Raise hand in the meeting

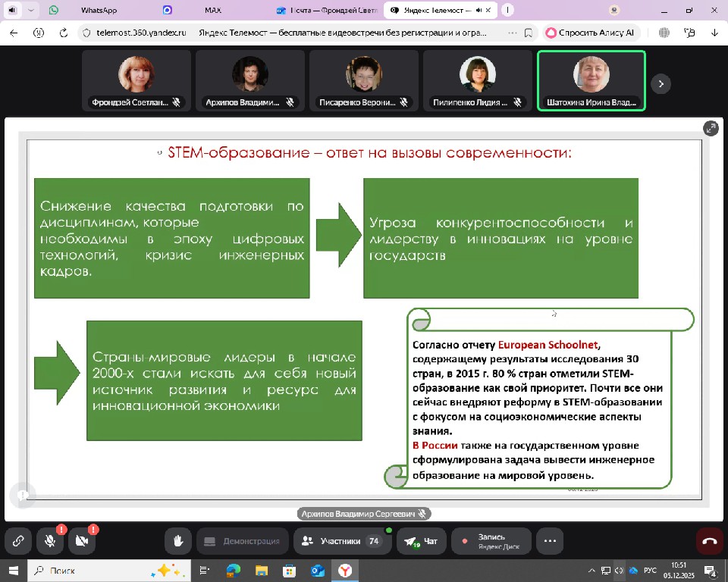178,541
